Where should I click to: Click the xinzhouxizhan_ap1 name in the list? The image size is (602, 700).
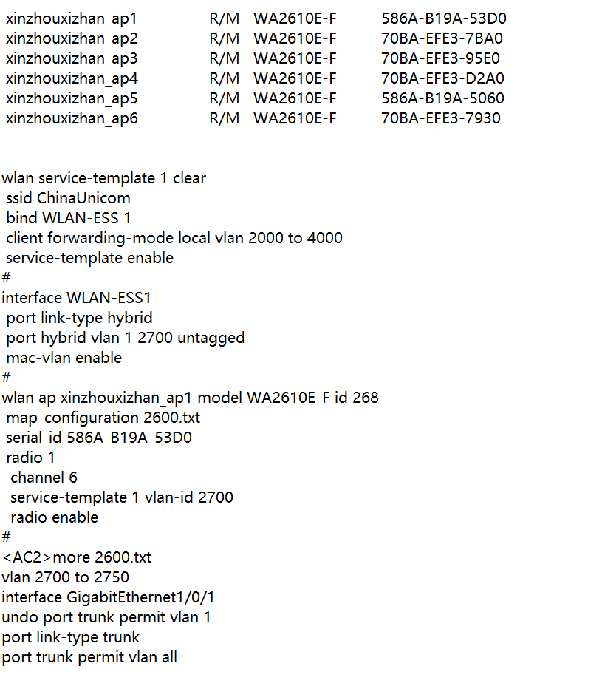pyautogui.click(x=72, y=18)
